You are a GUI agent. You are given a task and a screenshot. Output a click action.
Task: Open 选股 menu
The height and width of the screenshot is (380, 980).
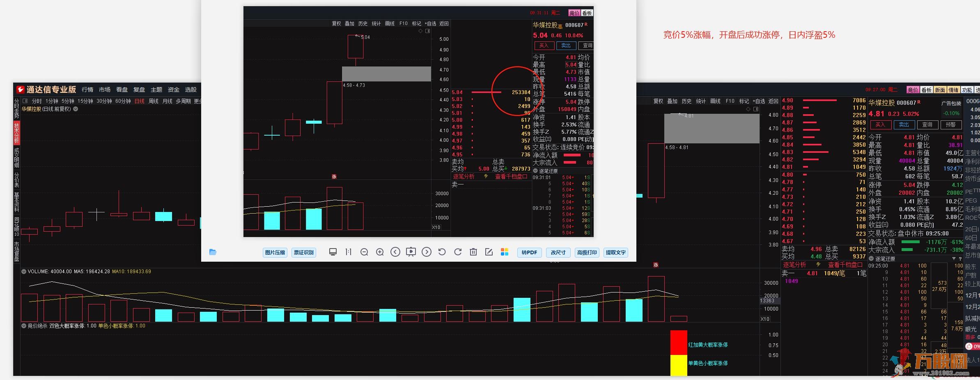pos(191,90)
